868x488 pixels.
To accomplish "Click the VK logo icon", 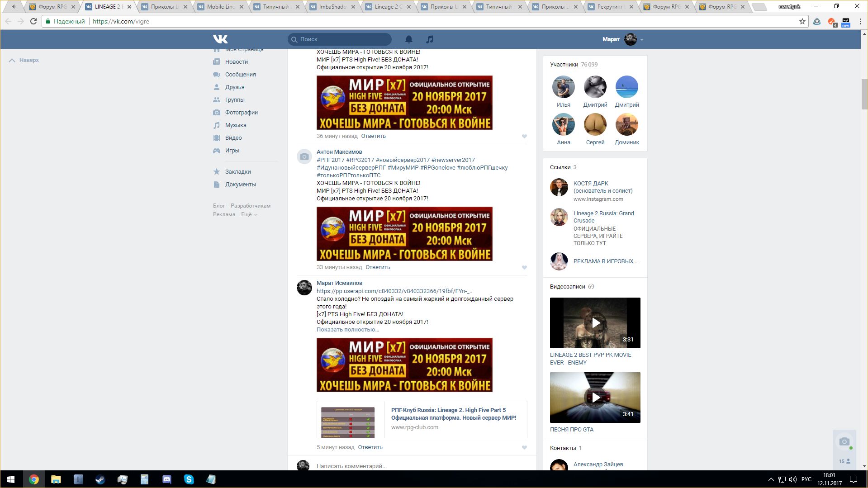I will 220,39.
